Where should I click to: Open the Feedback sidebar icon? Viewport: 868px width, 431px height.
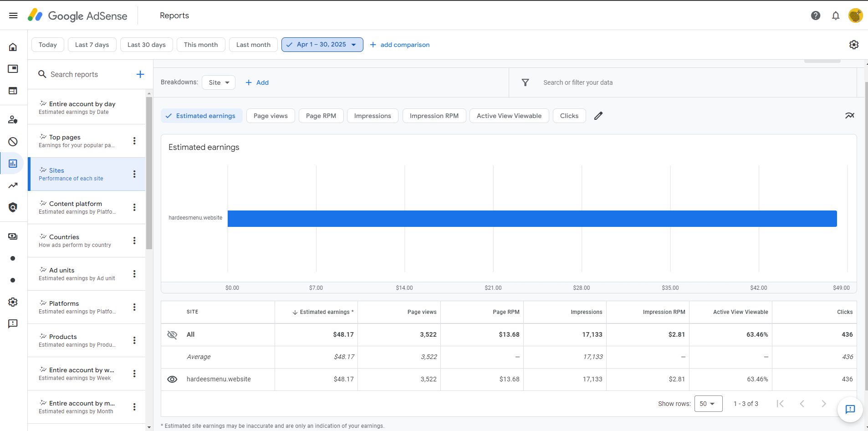point(13,324)
